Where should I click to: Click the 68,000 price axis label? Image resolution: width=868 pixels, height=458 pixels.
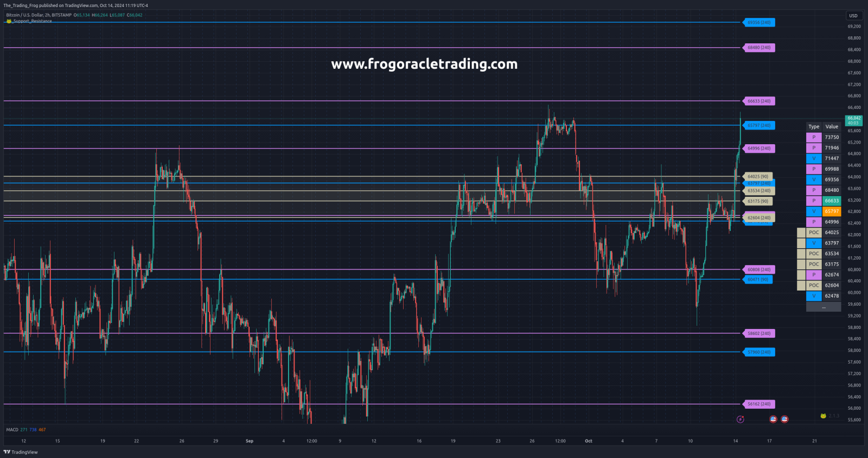pos(854,61)
